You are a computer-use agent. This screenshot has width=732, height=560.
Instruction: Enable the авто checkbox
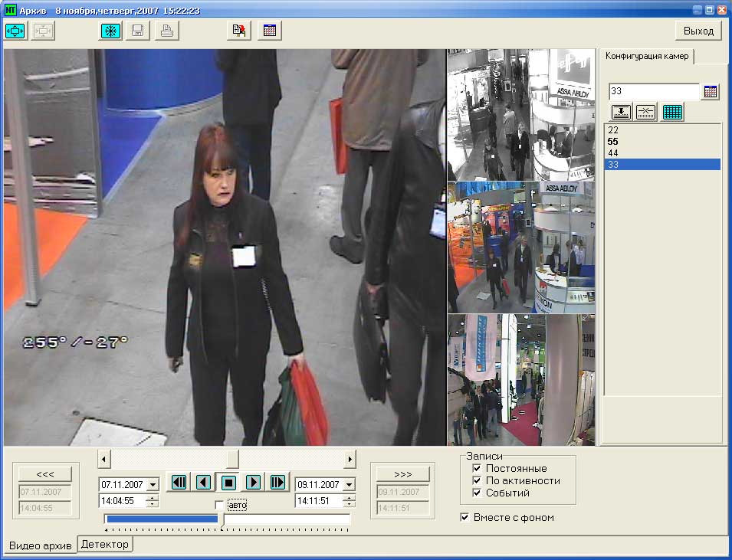pos(220,505)
